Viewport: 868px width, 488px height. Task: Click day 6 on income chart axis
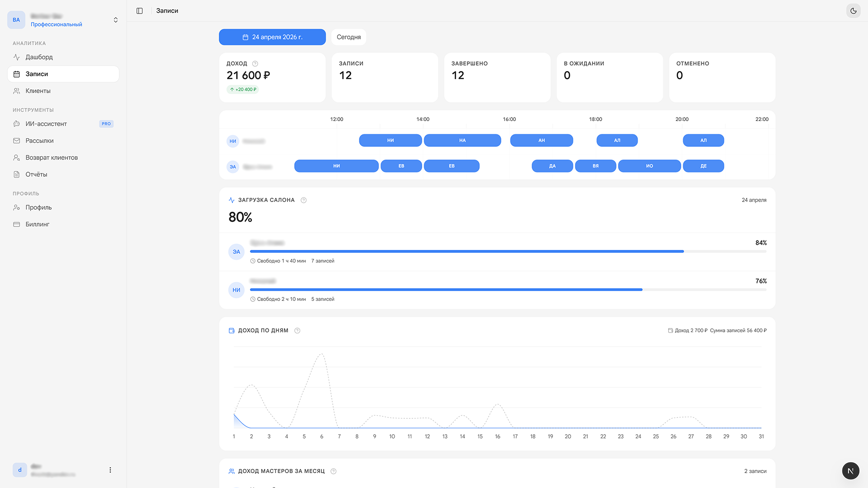[x=322, y=436]
